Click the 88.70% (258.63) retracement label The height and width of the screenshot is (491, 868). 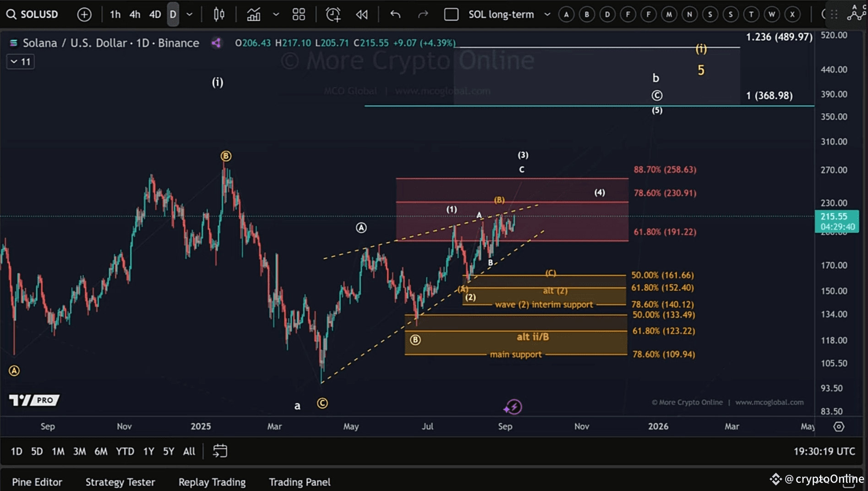pyautogui.click(x=665, y=169)
